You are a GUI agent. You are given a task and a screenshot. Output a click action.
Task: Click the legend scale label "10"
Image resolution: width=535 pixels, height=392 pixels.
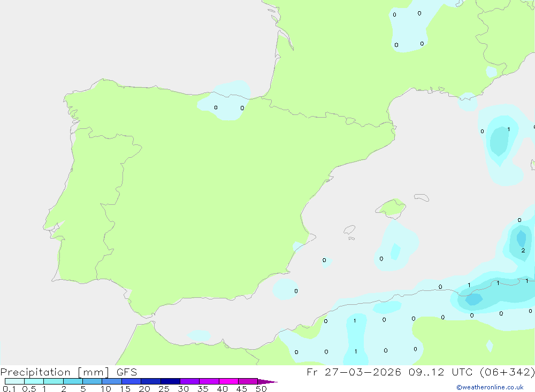[x=105, y=389]
